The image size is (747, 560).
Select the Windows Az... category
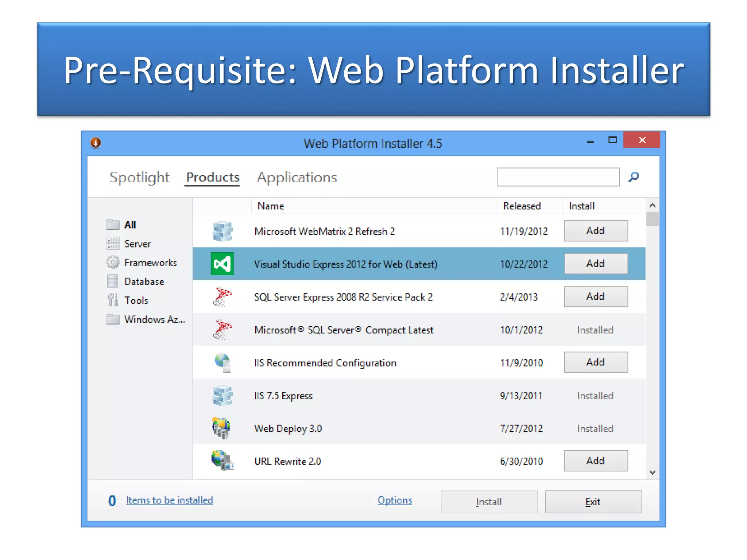coord(155,319)
